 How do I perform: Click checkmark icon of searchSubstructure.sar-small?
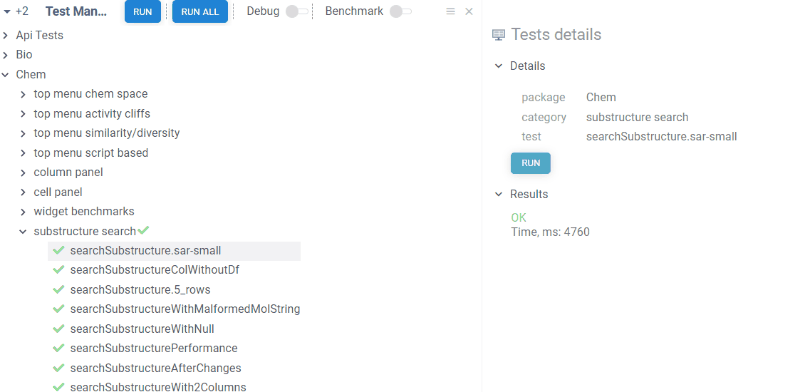[x=59, y=250]
